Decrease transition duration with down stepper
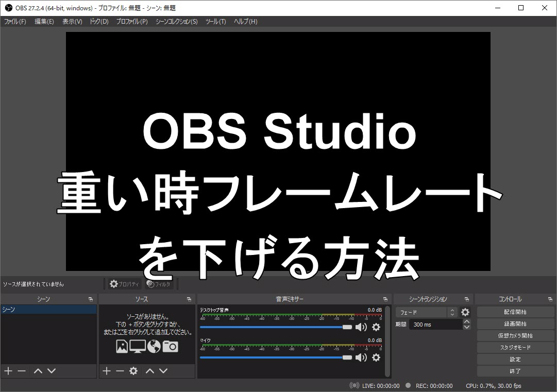The width and height of the screenshot is (557, 392). 467,327
